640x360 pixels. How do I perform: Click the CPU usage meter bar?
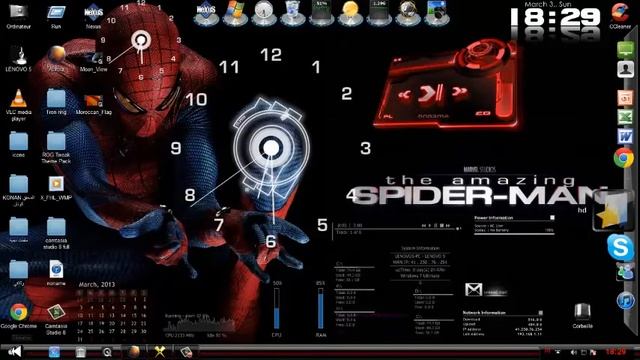[x=276, y=308]
